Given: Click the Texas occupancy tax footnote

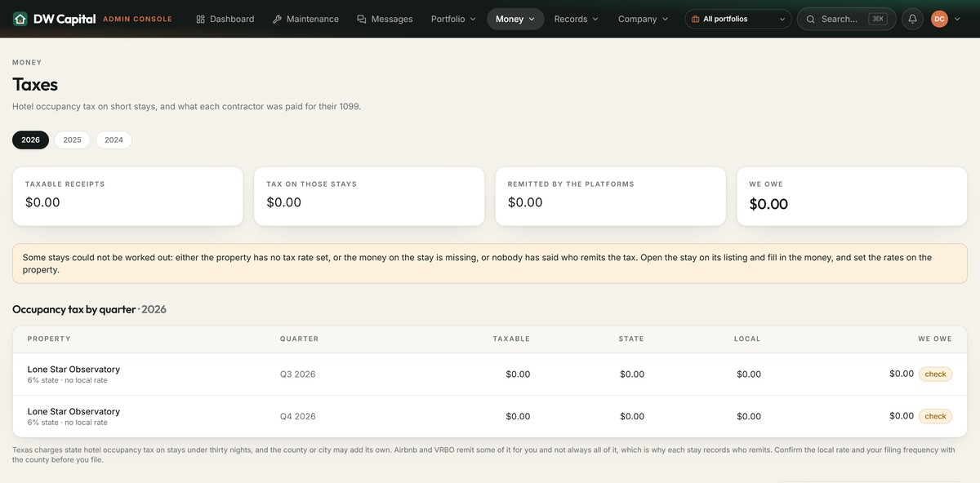Looking at the screenshot, I should 483,454.
